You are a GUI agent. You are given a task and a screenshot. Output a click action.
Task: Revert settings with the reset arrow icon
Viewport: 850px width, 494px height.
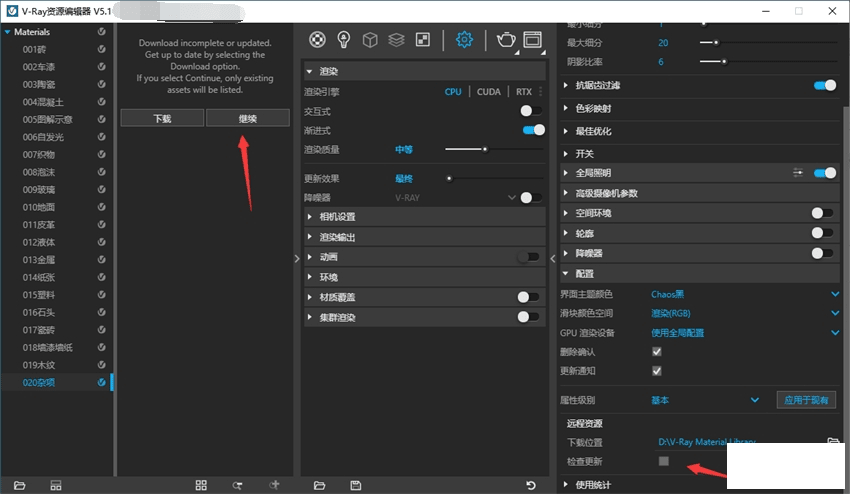(531, 485)
